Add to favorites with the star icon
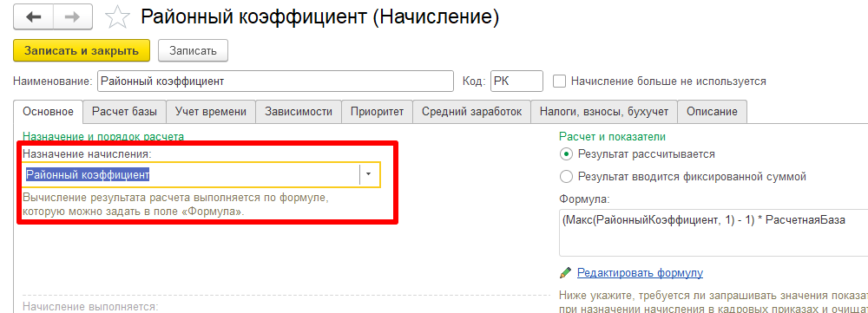 click(x=116, y=17)
